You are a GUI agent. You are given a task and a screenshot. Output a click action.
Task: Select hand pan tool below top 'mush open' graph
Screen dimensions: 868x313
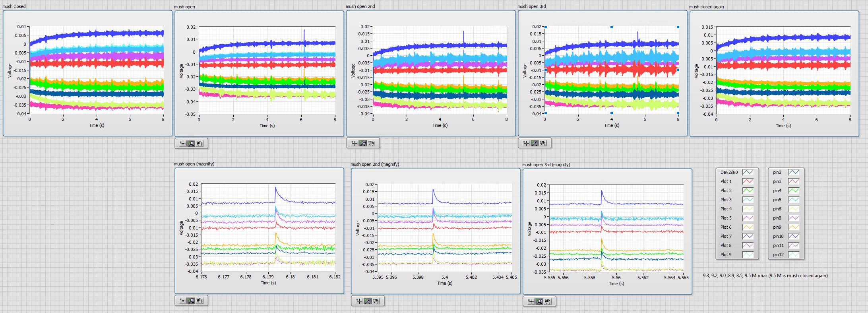(200, 144)
